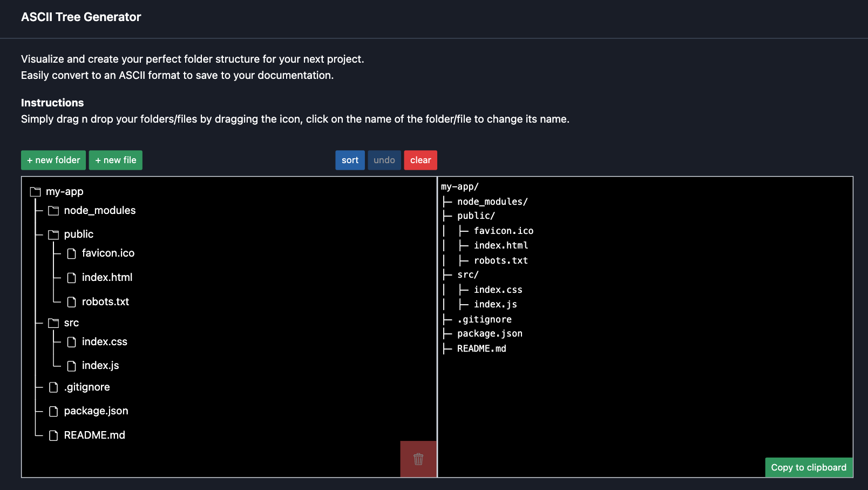The width and height of the screenshot is (868, 490).
Task: Click src/ in ASCII output
Action: (x=468, y=274)
